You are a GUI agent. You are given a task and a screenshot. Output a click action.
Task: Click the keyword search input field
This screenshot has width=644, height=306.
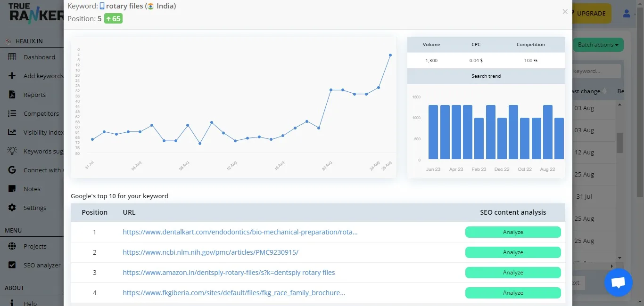[x=596, y=71]
